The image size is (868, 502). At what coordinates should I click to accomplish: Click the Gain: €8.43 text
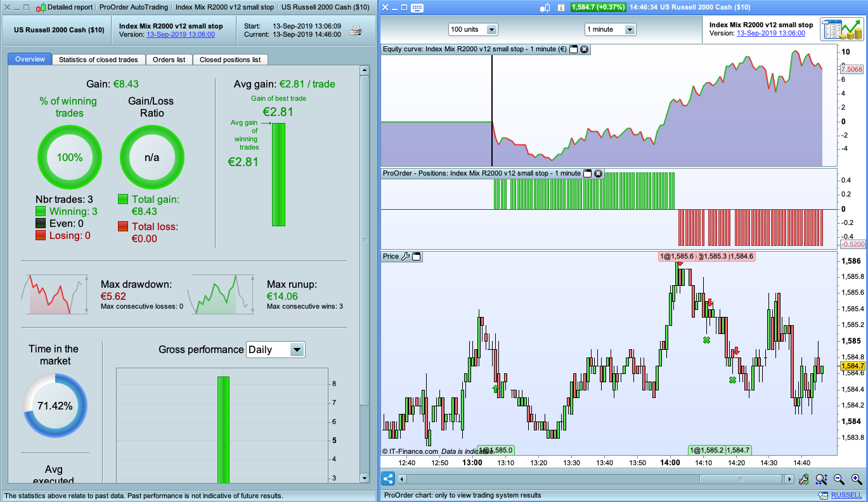[112, 84]
